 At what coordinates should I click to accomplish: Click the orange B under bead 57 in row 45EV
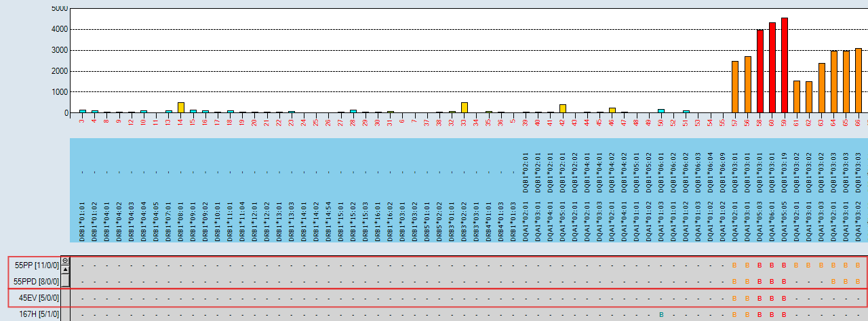click(x=735, y=298)
